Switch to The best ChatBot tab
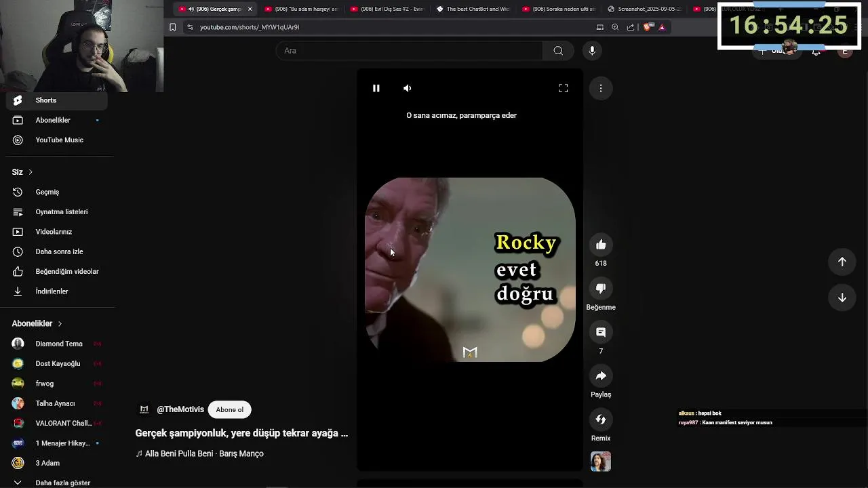Viewport: 868px width, 488px height. [x=473, y=9]
